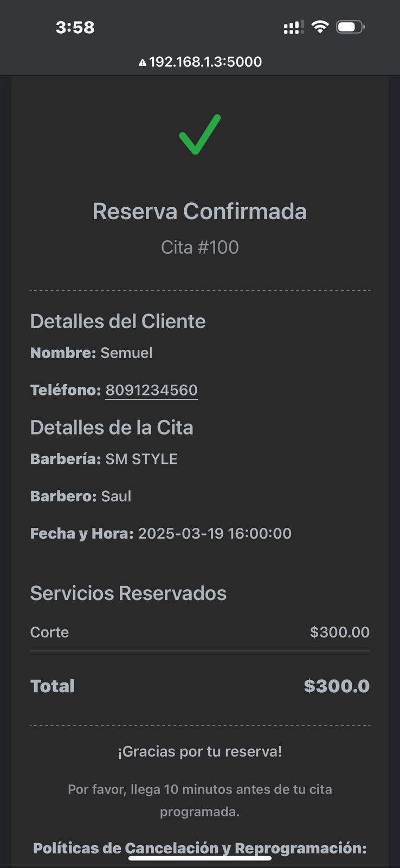Click the Cita #100 appointment number
The height and width of the screenshot is (868, 400).
click(199, 247)
